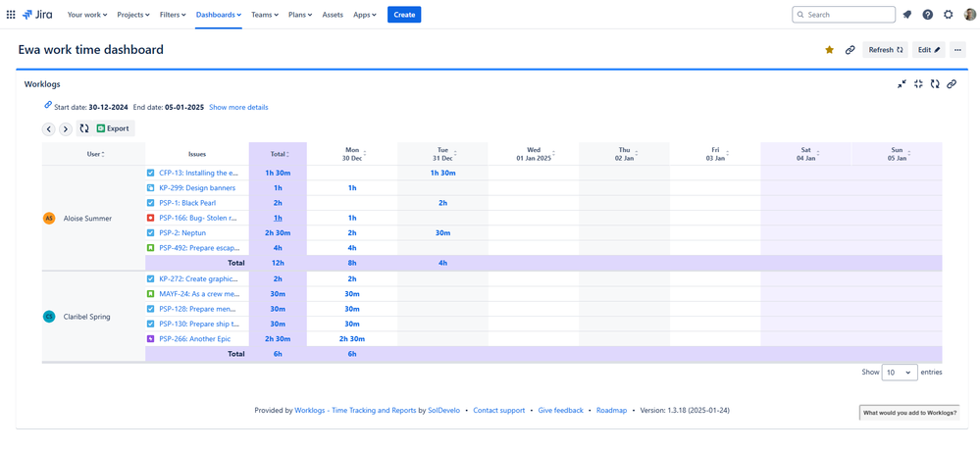980x450 pixels.
Task: Open the entries-per-page dropdown showing 10
Action: click(x=900, y=373)
